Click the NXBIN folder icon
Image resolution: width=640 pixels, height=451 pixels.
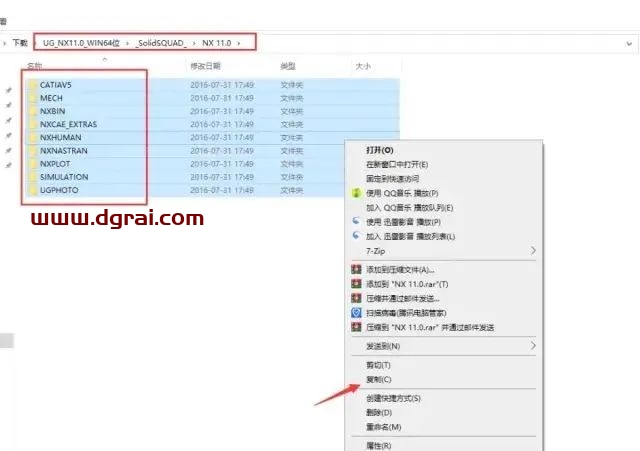pos(33,111)
